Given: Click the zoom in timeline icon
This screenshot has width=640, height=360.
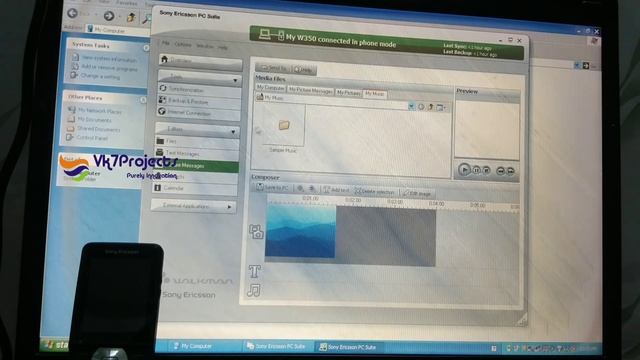Looking at the screenshot, I should coord(300,189).
